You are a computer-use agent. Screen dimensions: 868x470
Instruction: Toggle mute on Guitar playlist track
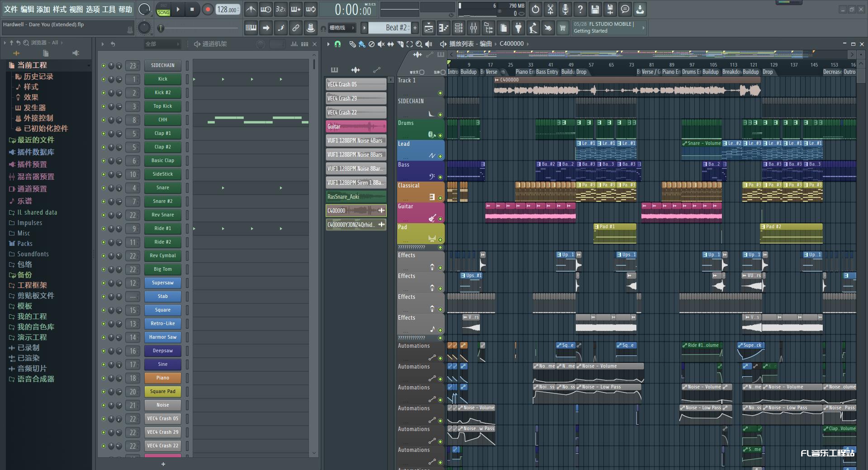pyautogui.click(x=440, y=219)
